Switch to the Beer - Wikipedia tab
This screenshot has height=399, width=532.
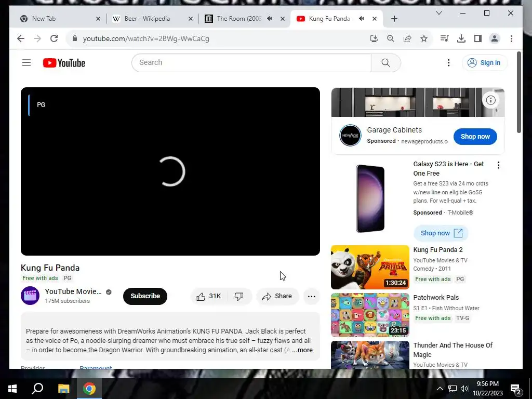coord(151,19)
